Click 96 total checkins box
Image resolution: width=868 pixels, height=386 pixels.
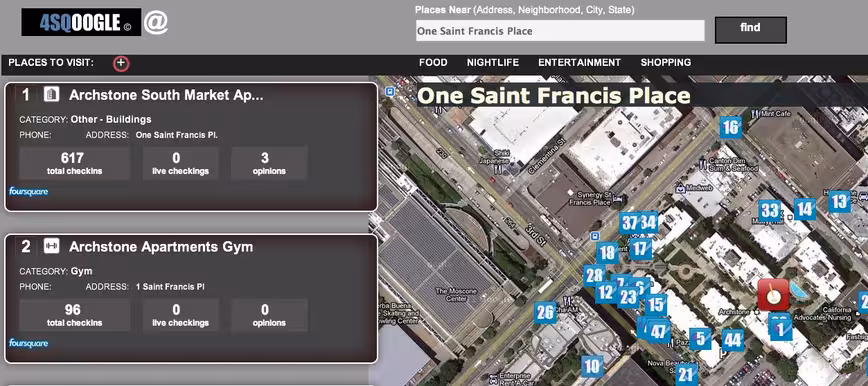coord(75,315)
